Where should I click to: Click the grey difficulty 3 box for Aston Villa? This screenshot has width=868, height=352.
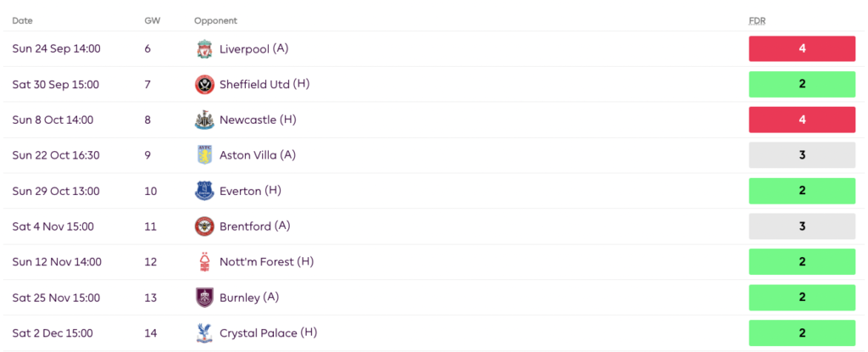coord(802,156)
